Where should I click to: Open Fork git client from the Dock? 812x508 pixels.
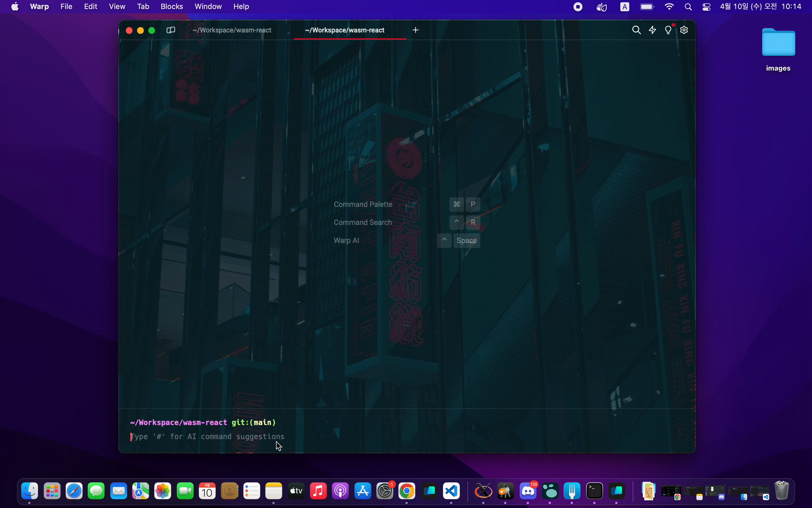tap(572, 491)
